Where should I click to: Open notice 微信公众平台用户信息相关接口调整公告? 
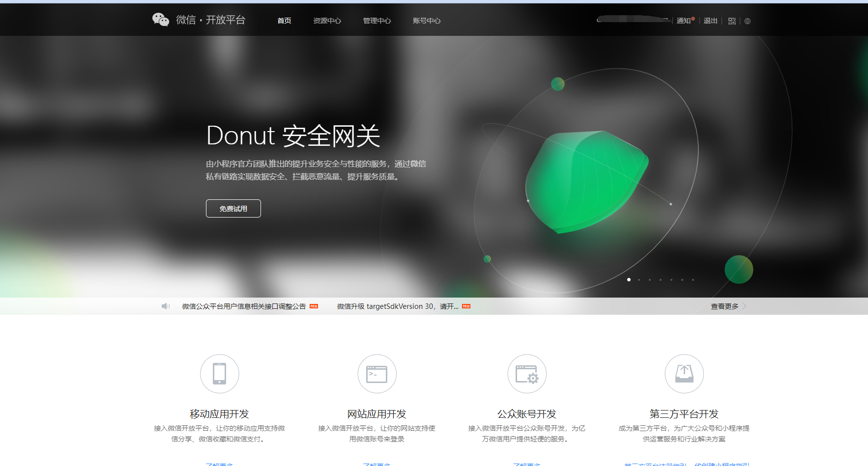(244, 306)
